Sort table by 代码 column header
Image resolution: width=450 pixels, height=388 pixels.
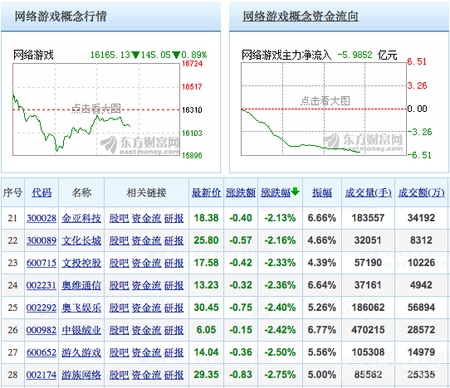(42, 192)
